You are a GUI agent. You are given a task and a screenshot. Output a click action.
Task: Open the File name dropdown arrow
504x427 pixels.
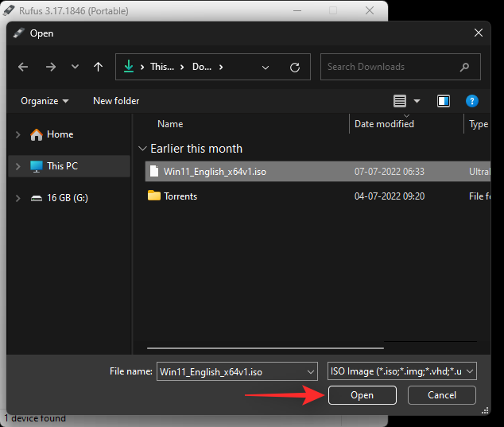click(x=311, y=372)
